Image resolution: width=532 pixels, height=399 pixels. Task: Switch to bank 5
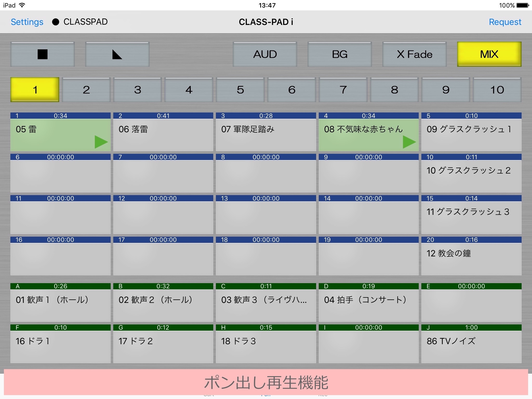click(x=240, y=90)
